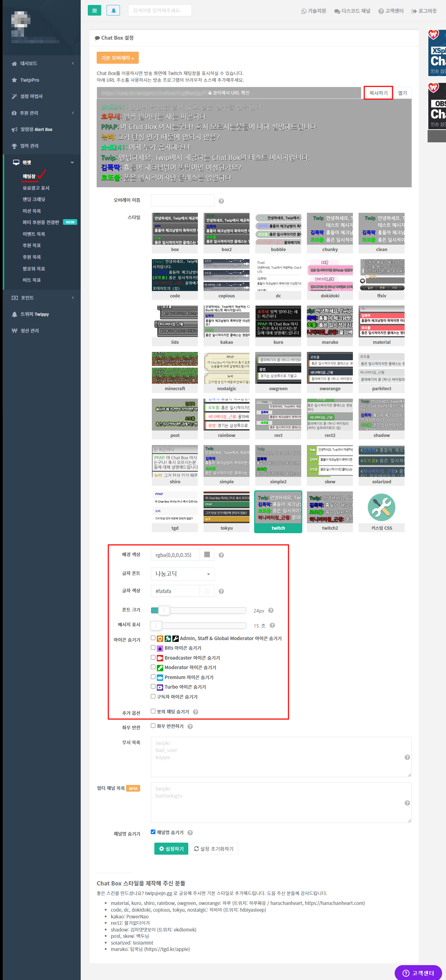Image resolution: width=446 pixels, height=980 pixels.
Task: Click the 글자 색상 color swatch
Action: tap(207, 591)
